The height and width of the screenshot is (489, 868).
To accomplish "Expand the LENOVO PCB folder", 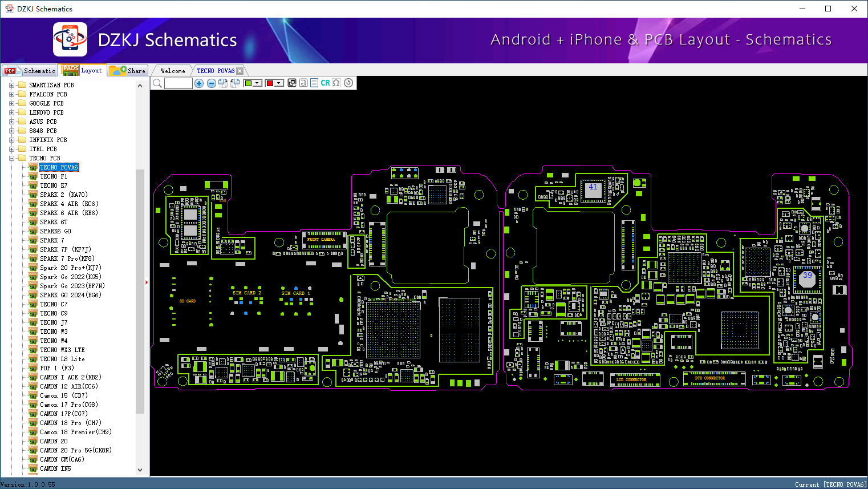I will pos(11,112).
